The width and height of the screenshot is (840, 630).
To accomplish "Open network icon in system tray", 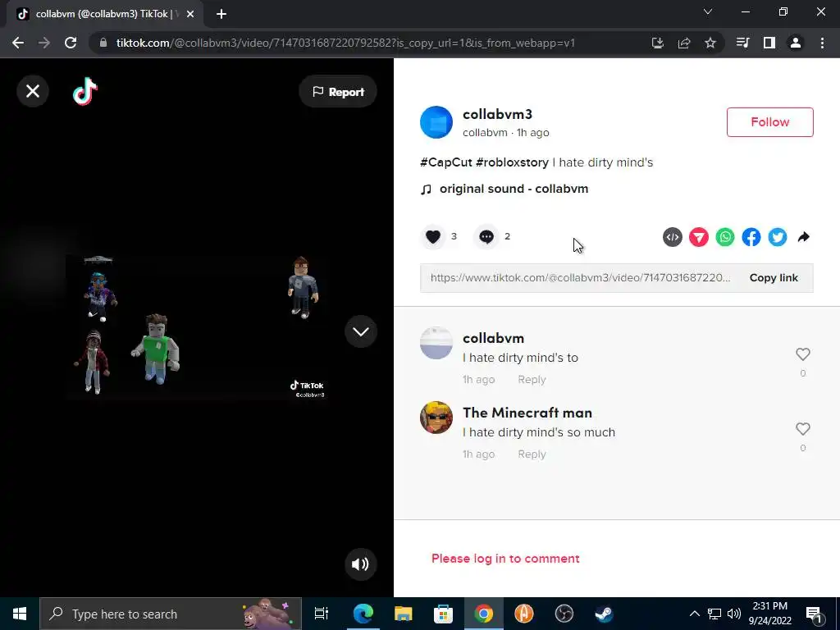I will 714,614.
